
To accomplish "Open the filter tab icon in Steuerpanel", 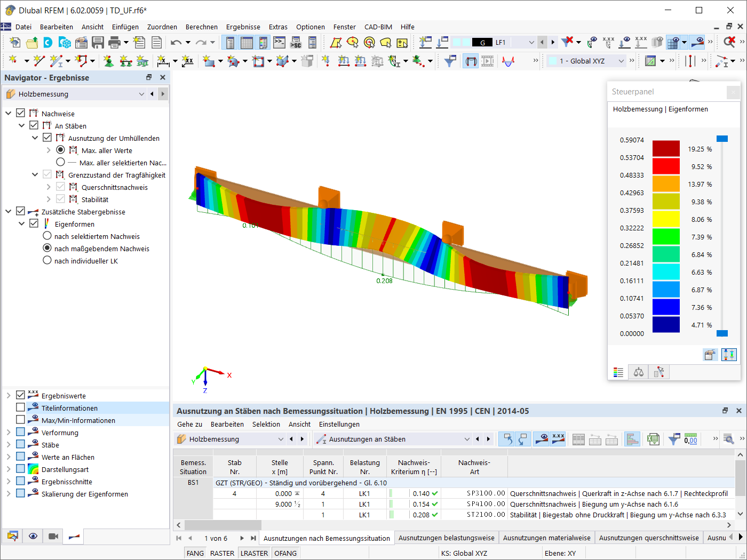I will tap(659, 372).
